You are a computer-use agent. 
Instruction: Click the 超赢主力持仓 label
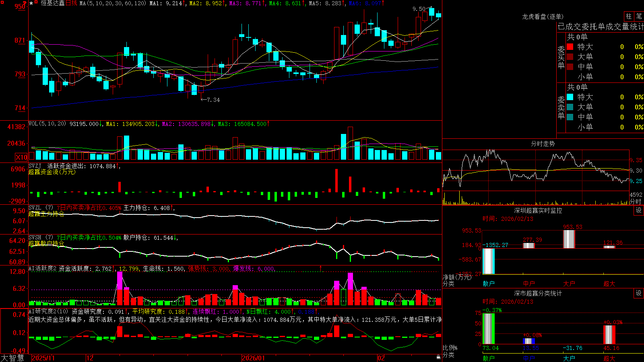pyautogui.click(x=46, y=214)
